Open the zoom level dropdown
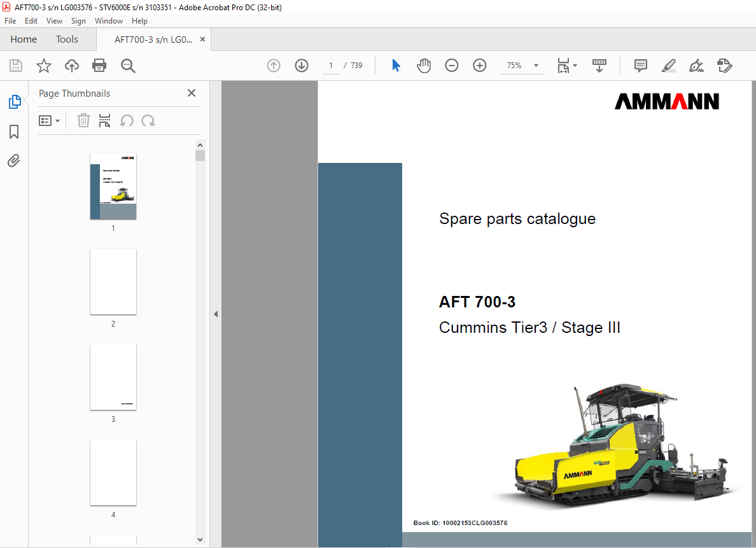This screenshot has height=548, width=756. click(x=536, y=66)
